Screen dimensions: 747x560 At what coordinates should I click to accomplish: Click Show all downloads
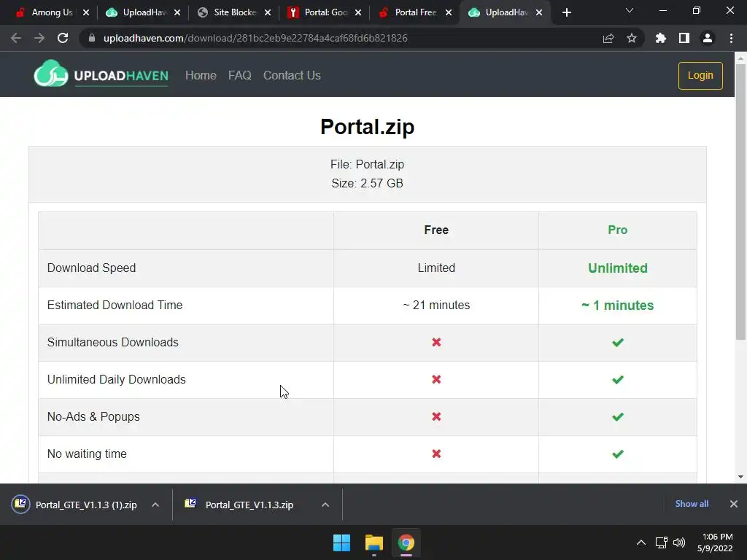click(x=692, y=504)
